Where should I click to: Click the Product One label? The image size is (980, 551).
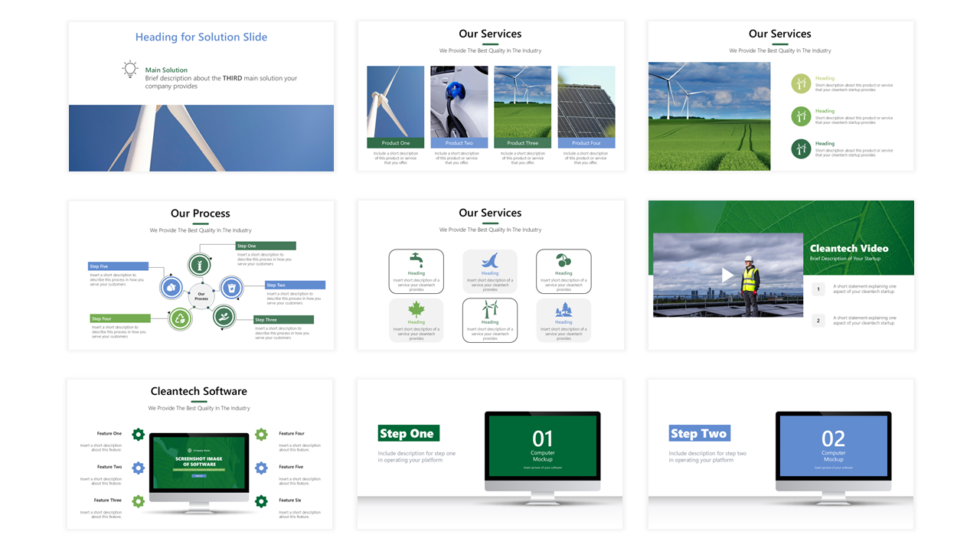pos(396,143)
